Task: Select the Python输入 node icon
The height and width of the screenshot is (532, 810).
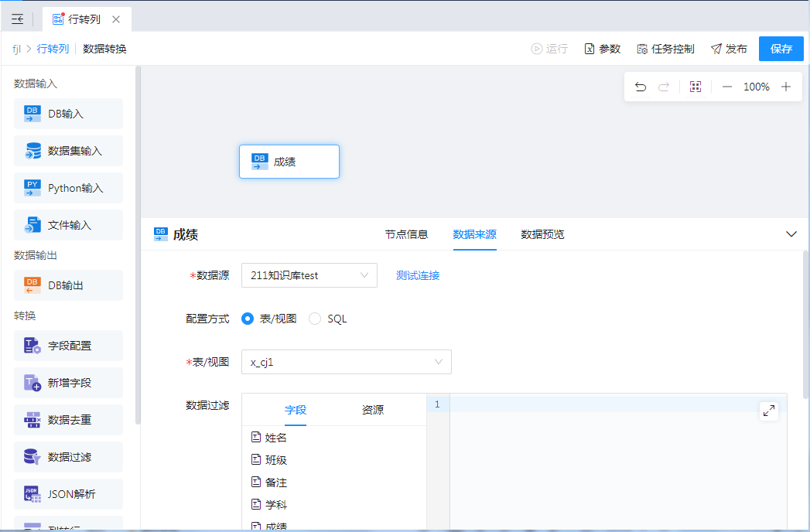Action: (32, 188)
